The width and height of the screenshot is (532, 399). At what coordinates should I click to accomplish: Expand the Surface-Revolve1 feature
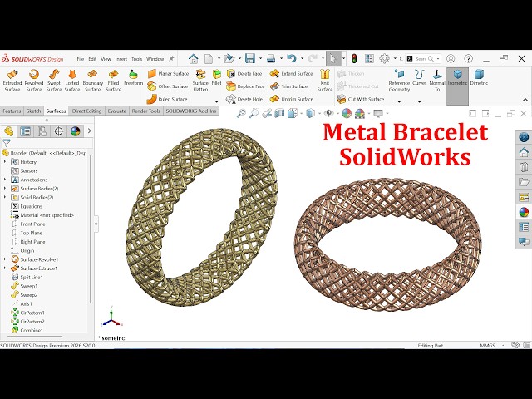(5, 259)
